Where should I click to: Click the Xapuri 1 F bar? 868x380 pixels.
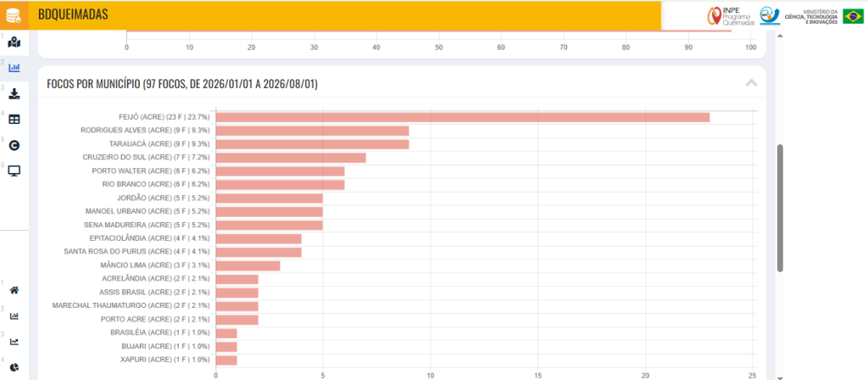coord(226,360)
